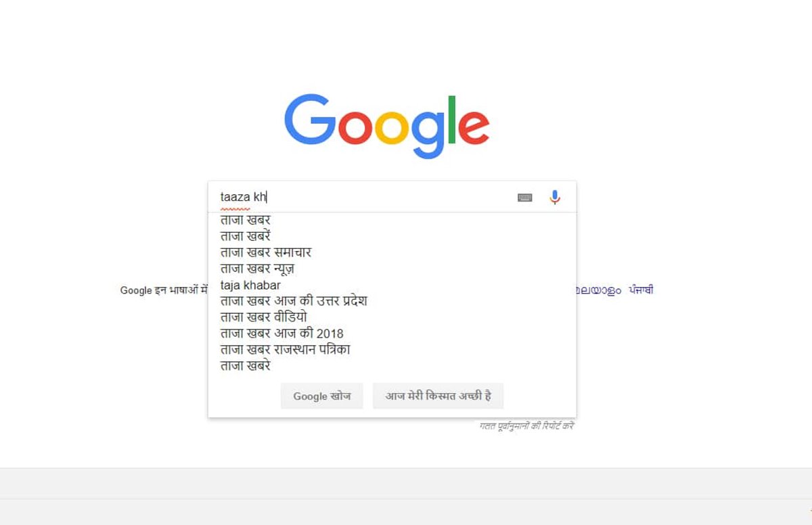Select suggestion ताजा खबर from the list
Image resolution: width=812 pixels, height=525 pixels.
tap(246, 219)
